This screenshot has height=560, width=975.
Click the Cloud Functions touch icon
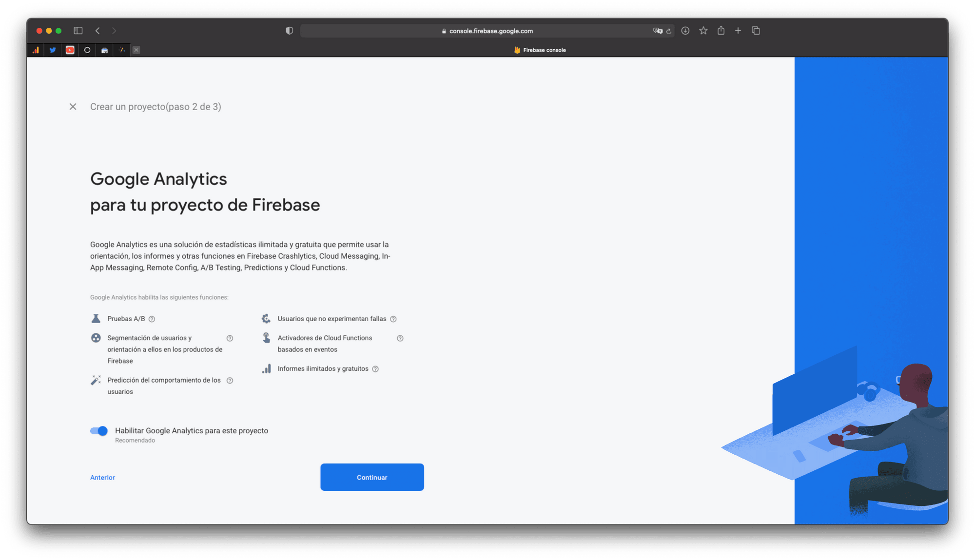[x=266, y=338]
